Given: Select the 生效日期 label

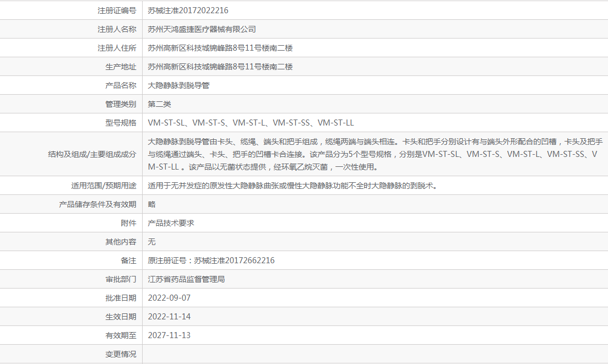Looking at the screenshot, I should coord(121,317).
